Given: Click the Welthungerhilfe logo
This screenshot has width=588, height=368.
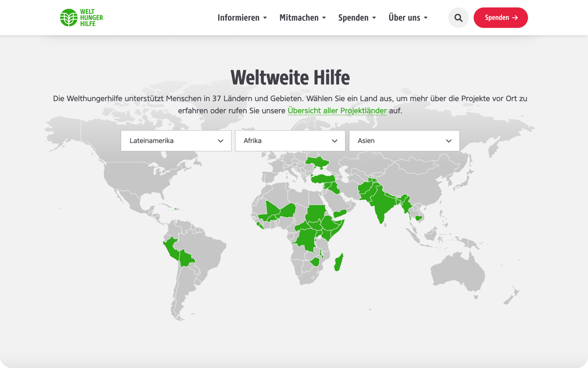Looking at the screenshot, I should (x=81, y=17).
